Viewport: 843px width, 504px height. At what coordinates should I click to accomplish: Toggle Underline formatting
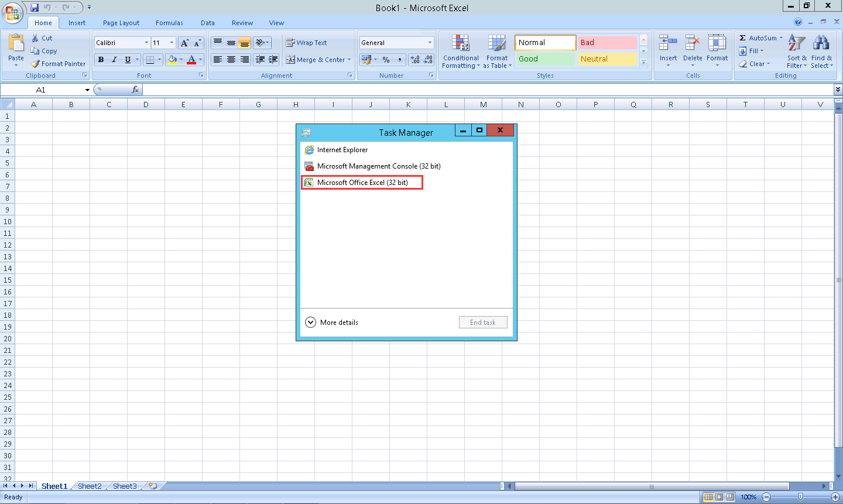coord(128,60)
